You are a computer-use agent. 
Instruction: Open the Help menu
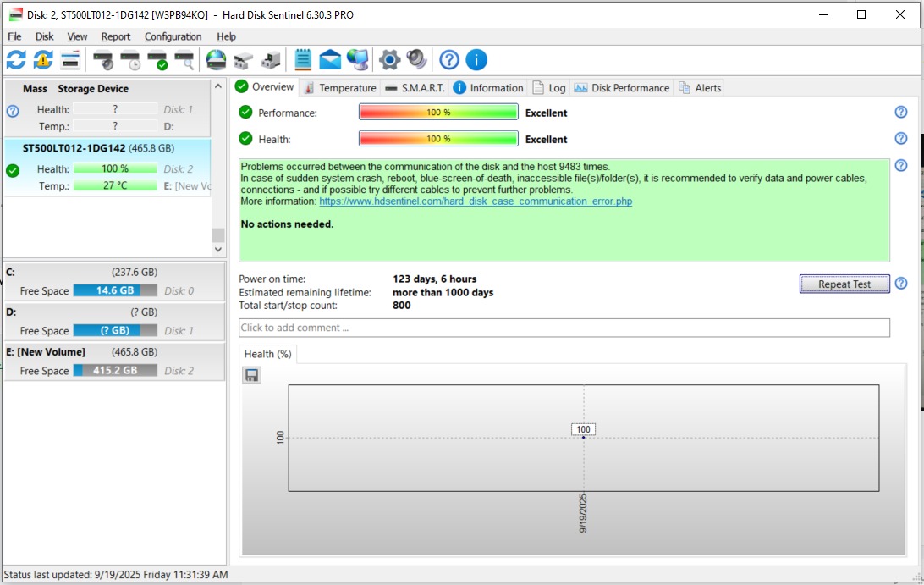coord(226,36)
